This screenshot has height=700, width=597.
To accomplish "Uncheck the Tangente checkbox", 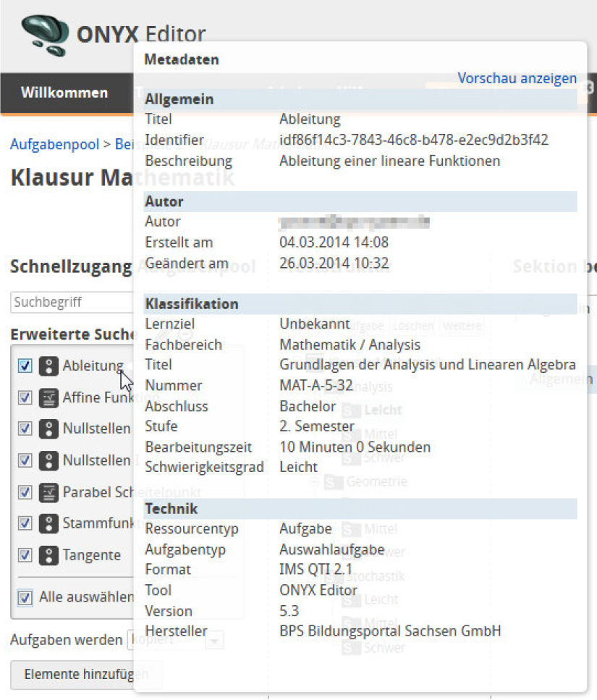I will (24, 555).
